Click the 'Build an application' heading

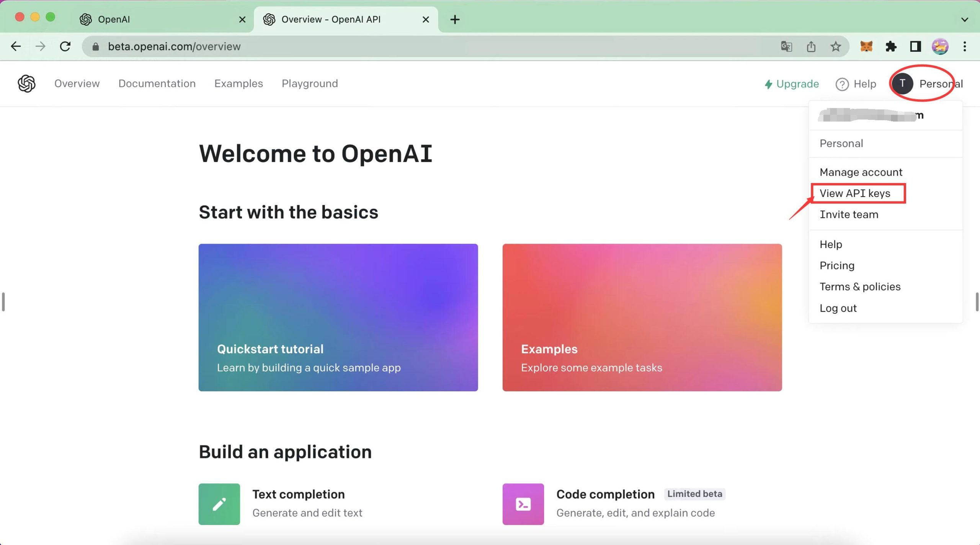pos(285,452)
